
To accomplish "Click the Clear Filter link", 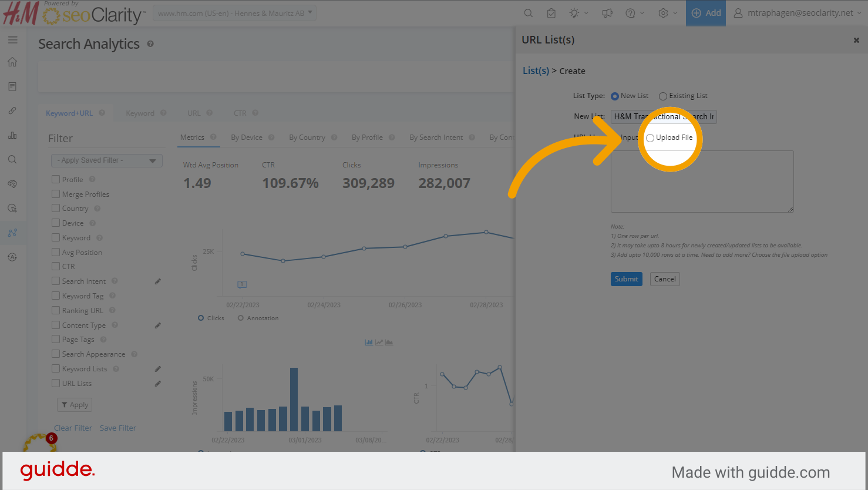I will [73, 428].
